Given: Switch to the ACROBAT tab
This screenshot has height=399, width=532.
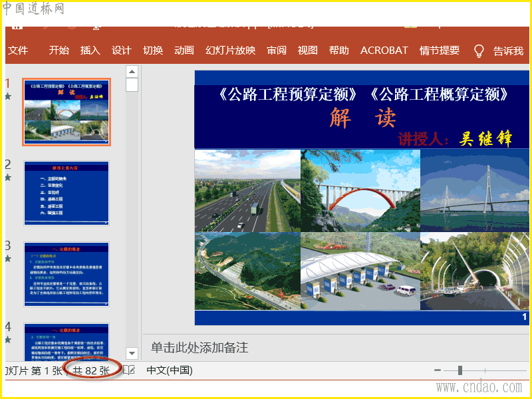Looking at the screenshot, I should coord(384,51).
